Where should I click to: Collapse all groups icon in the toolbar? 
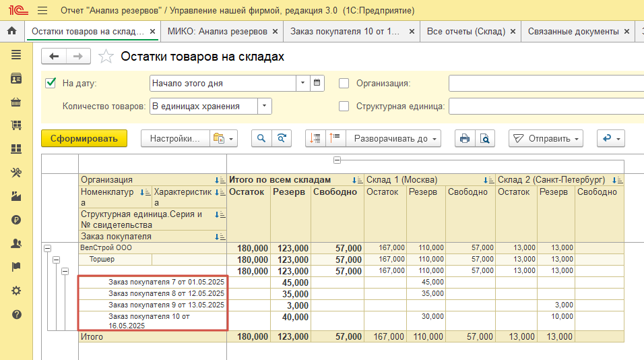pos(315,138)
